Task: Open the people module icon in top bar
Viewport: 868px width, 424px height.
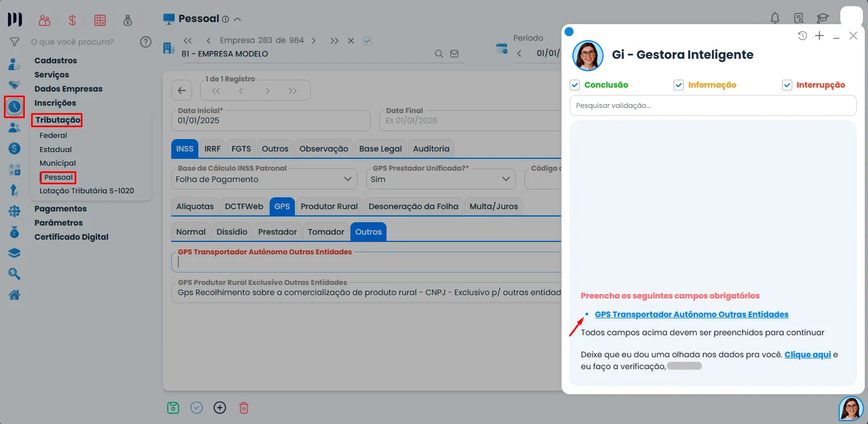Action: click(x=45, y=20)
